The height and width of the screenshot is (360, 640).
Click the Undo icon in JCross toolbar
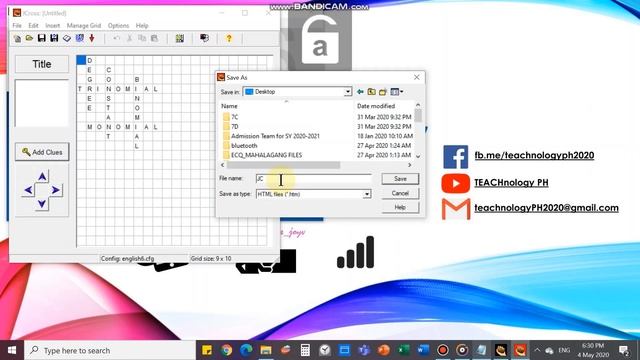click(117, 38)
